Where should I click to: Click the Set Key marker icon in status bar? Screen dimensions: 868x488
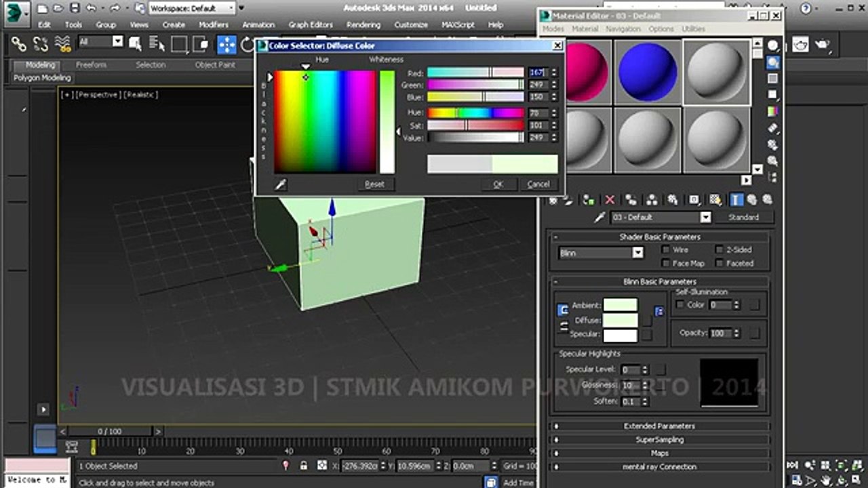pyautogui.click(x=285, y=466)
